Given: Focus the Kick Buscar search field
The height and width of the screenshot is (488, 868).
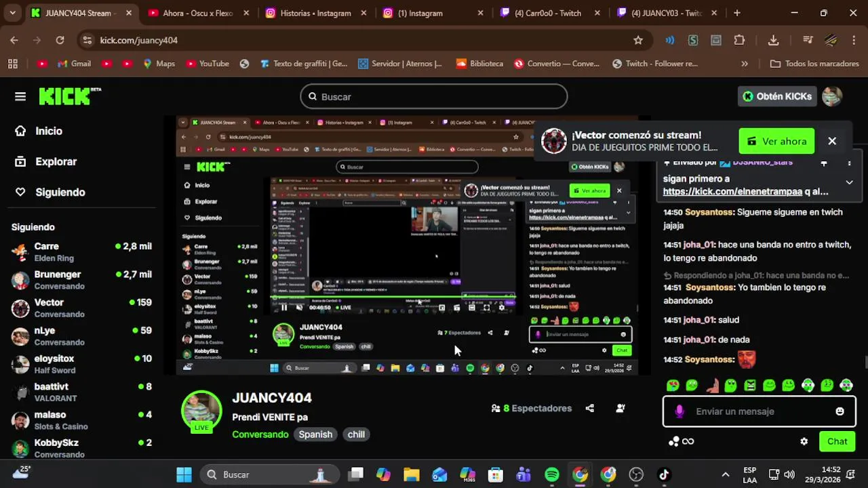Looking at the screenshot, I should coord(434,96).
